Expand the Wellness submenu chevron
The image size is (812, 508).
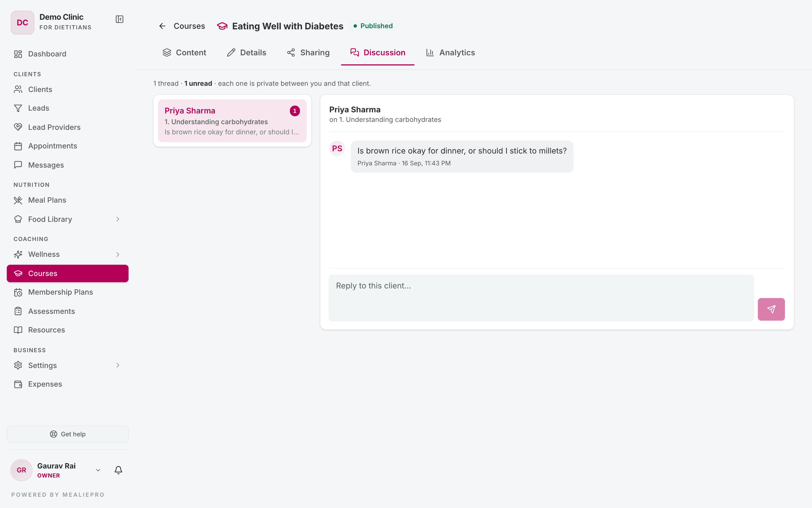[x=118, y=254]
